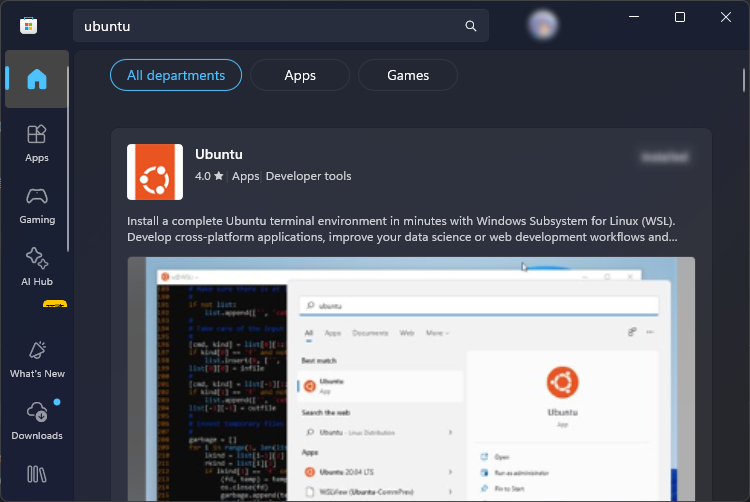Go to Home in the sidebar

(37, 79)
